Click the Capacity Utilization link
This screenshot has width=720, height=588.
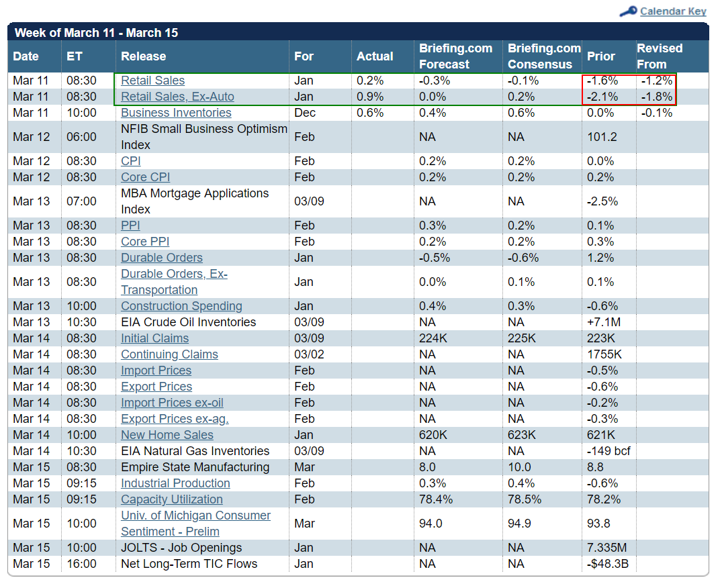point(172,499)
